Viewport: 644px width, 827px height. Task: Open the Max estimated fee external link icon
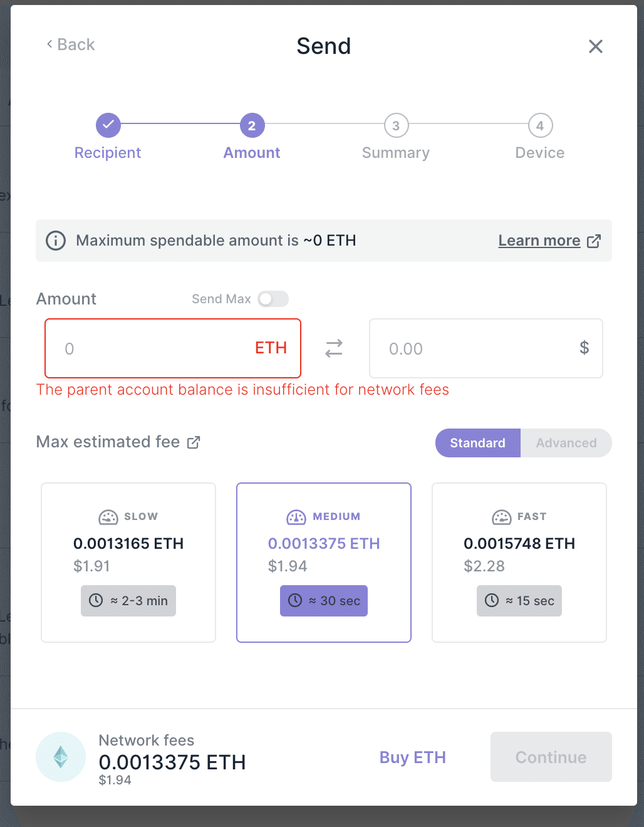click(x=194, y=442)
